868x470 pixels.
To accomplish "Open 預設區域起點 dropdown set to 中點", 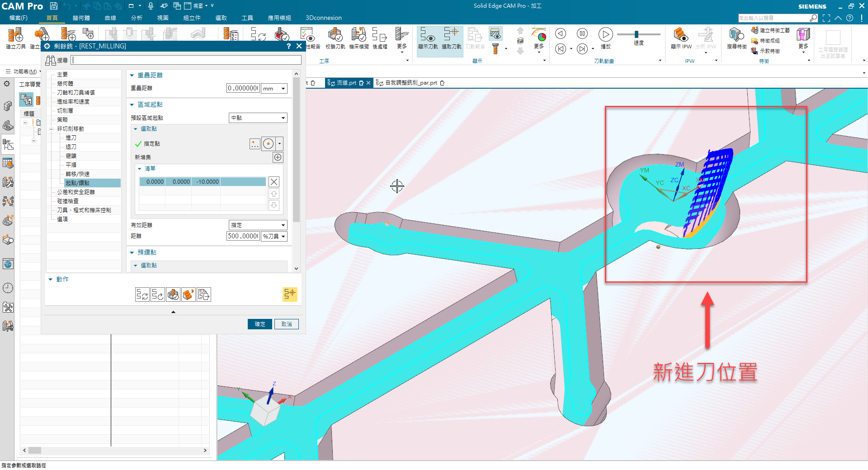I will coord(258,118).
